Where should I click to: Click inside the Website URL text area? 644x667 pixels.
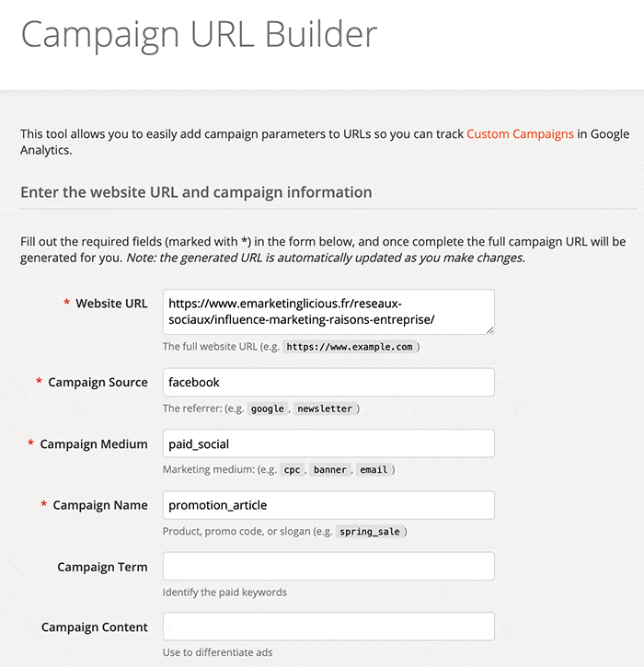coord(328,312)
